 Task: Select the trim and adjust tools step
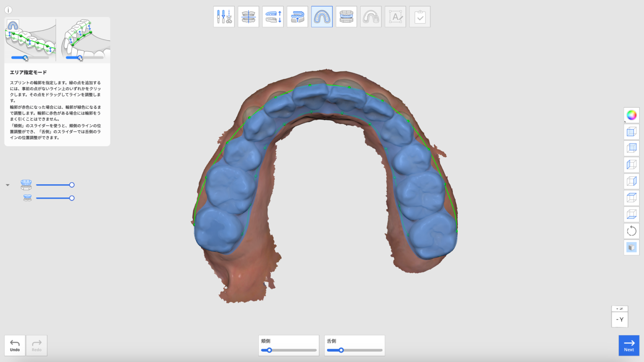coord(224,16)
